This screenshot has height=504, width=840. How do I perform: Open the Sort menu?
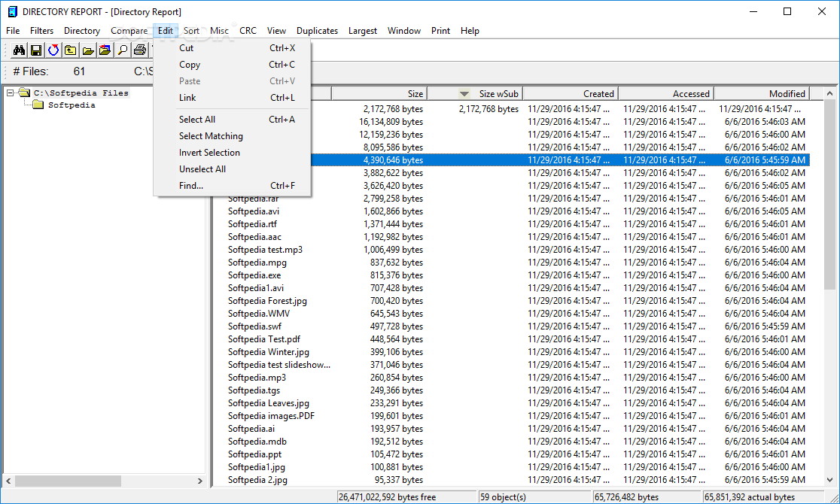pyautogui.click(x=191, y=31)
